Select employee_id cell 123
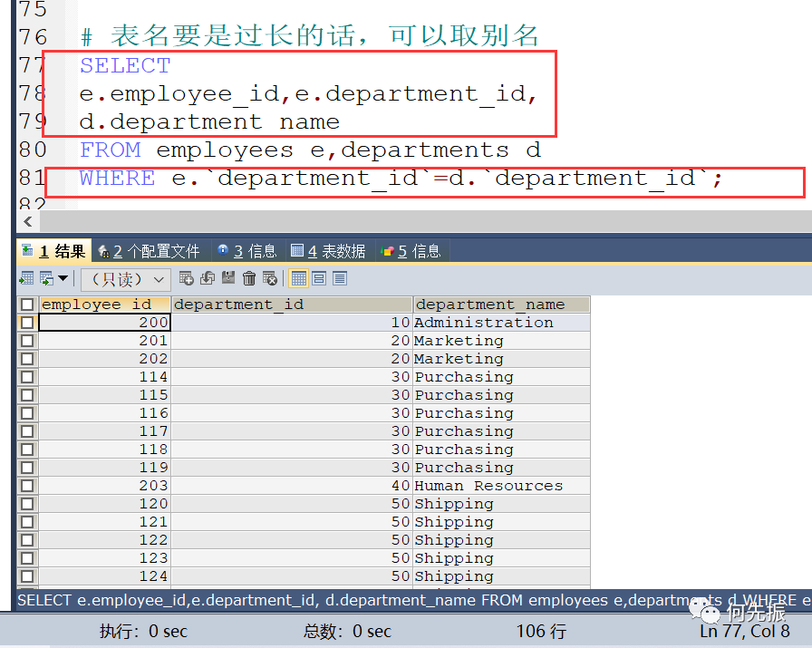 click(104, 558)
